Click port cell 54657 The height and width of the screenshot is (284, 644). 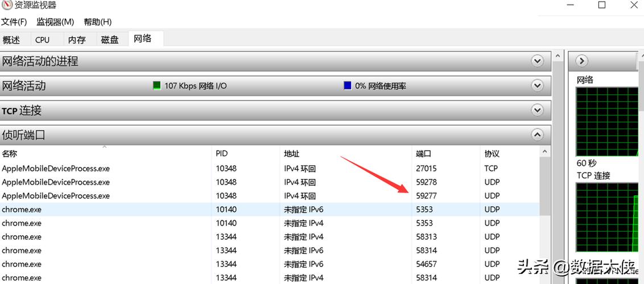(x=426, y=264)
